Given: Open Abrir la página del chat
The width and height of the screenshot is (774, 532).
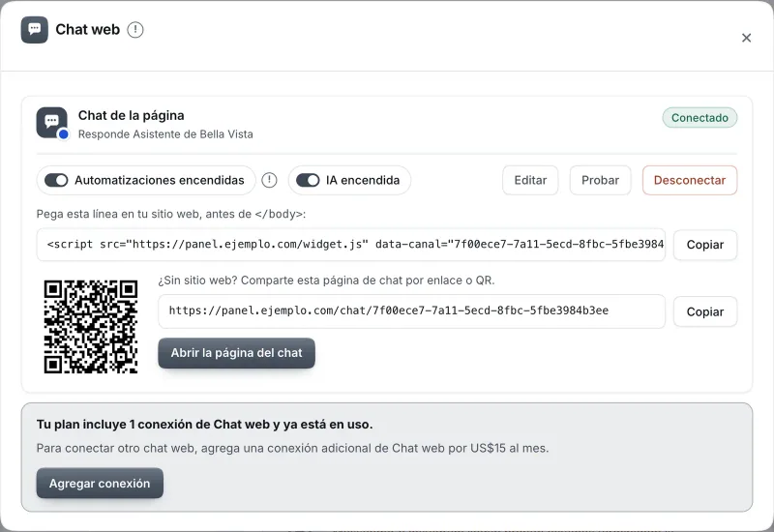Looking at the screenshot, I should (236, 353).
